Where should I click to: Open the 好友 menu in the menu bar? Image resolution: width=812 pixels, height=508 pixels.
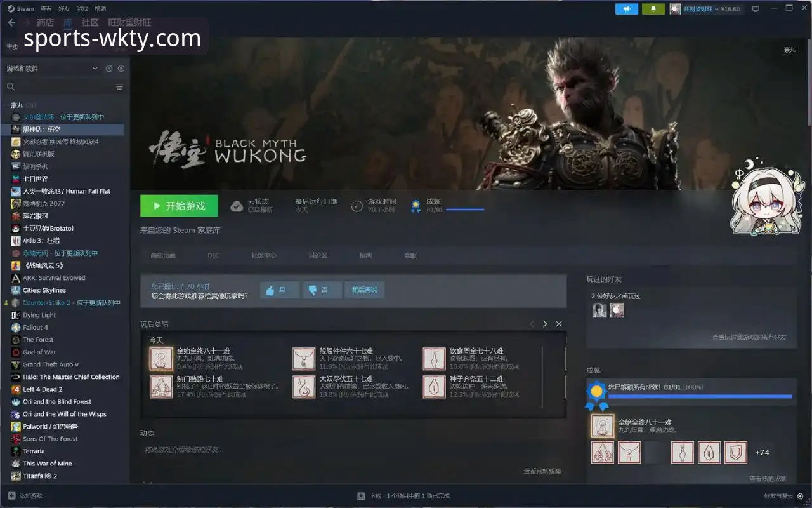64,9
